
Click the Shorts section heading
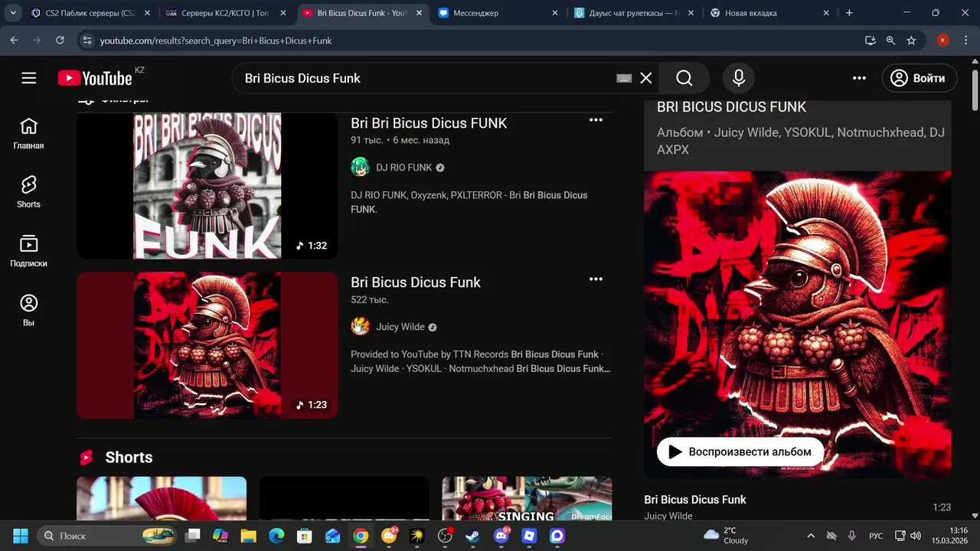coord(129,458)
